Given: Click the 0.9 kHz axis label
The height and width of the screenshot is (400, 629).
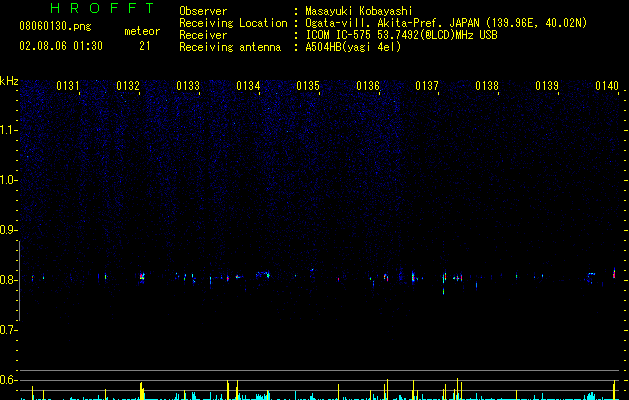Looking at the screenshot, I should point(9,230).
